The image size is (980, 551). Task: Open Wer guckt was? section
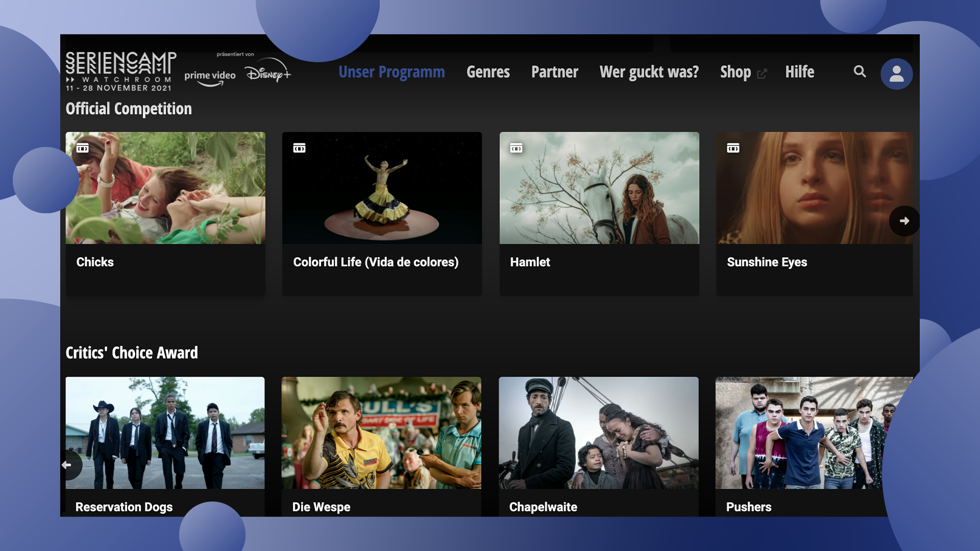click(x=649, y=72)
